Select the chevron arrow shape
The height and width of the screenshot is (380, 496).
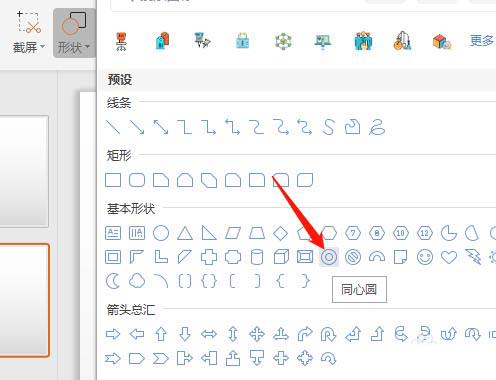(161, 359)
